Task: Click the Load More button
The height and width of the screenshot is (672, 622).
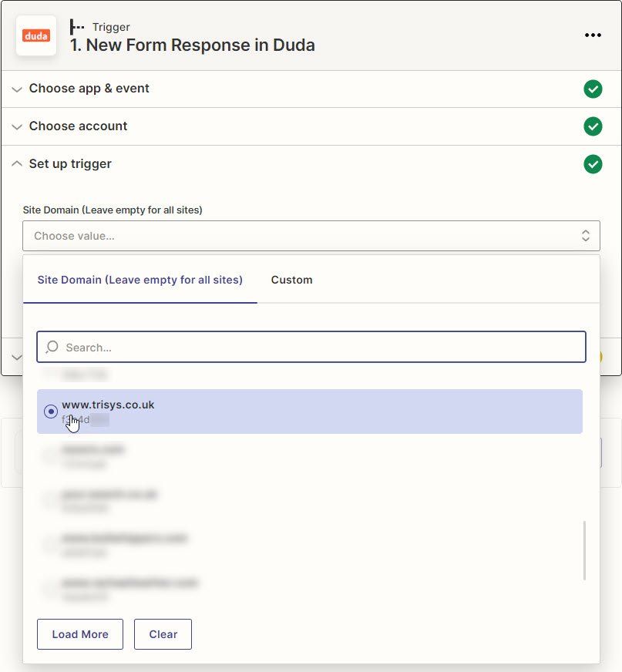Action: point(80,634)
